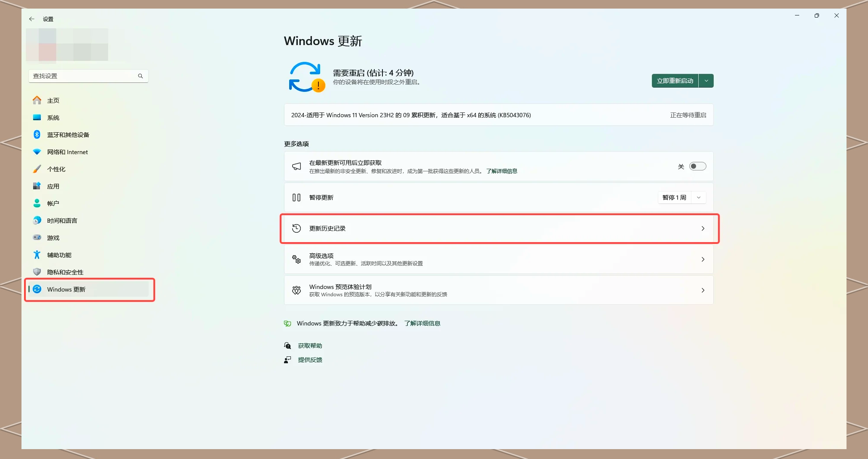Click the network Wi-Fi icon in sidebar
Screen dimensions: 868x459
pos(37,152)
